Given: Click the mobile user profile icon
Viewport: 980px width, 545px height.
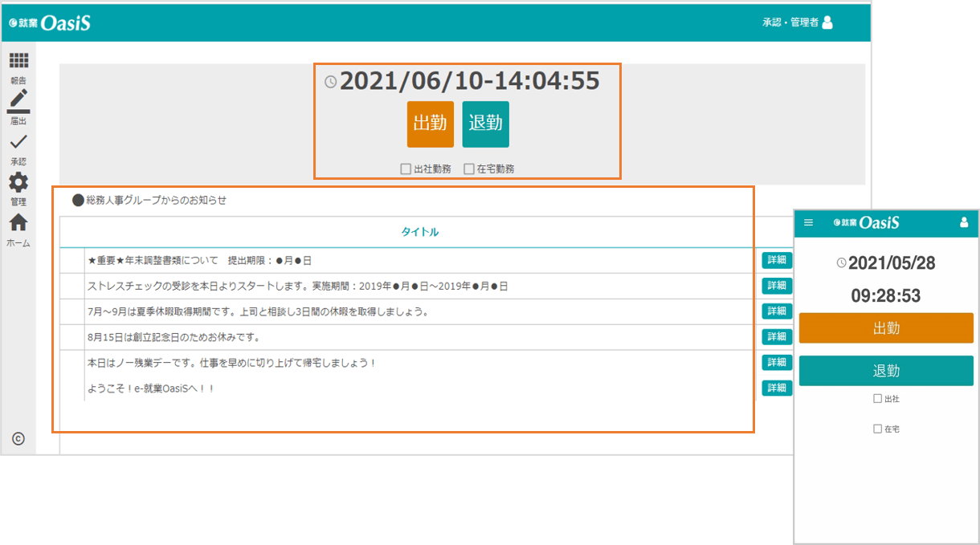Looking at the screenshot, I should pos(964,222).
